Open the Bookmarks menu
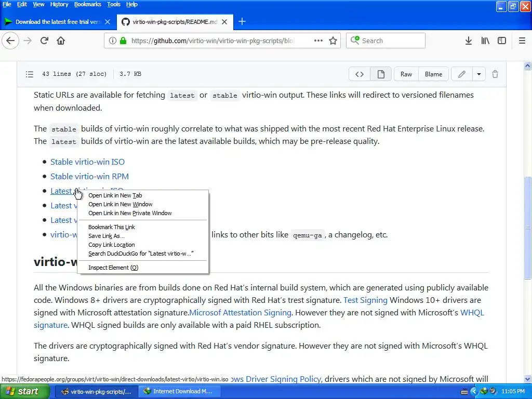Viewport: 532px width, 399px height. (x=87, y=4)
